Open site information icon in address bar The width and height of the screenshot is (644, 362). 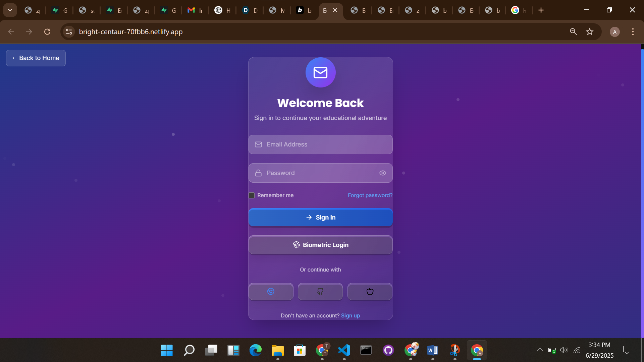[x=69, y=32]
